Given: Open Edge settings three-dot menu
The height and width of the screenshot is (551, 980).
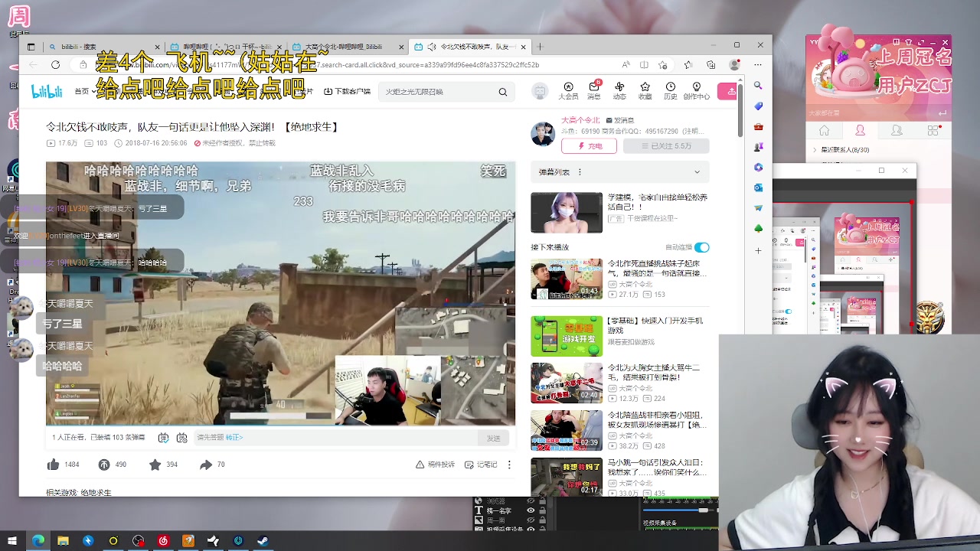Looking at the screenshot, I should [x=758, y=65].
